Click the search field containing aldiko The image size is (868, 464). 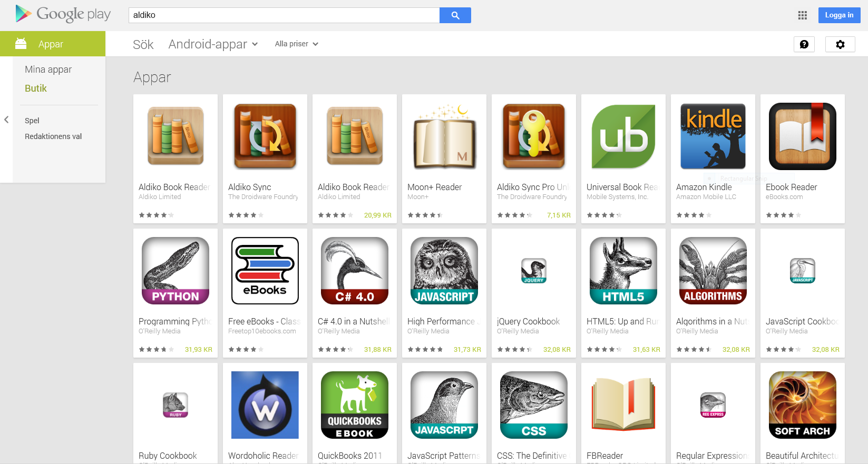pos(284,15)
